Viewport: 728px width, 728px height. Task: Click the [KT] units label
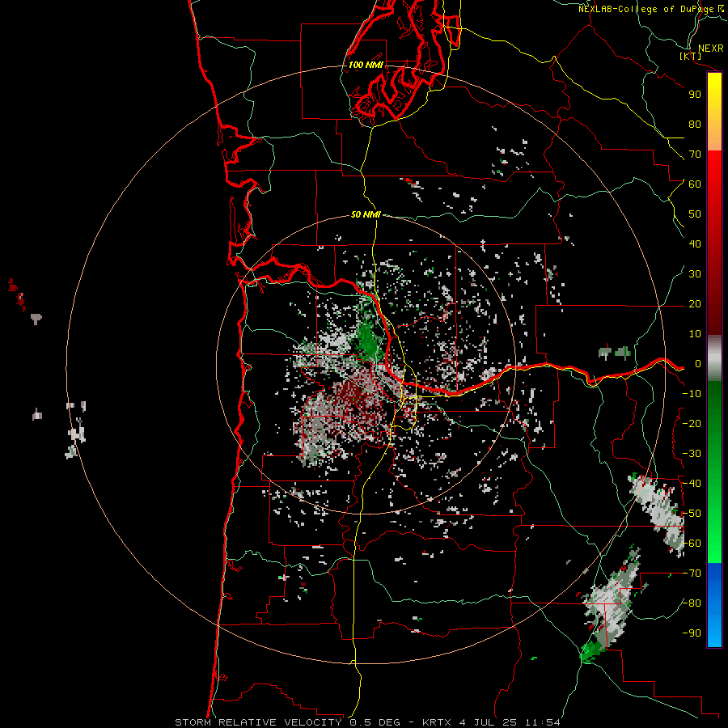[x=691, y=56]
